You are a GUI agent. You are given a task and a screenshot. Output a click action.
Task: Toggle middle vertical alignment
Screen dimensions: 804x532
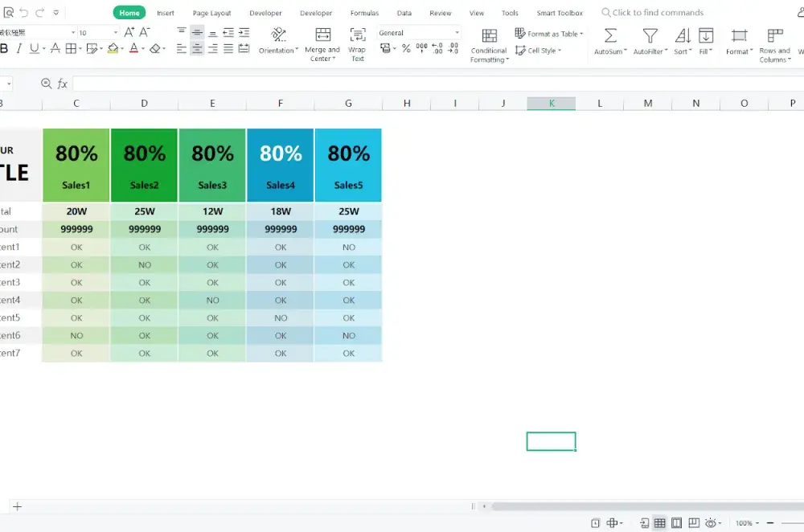[197, 32]
